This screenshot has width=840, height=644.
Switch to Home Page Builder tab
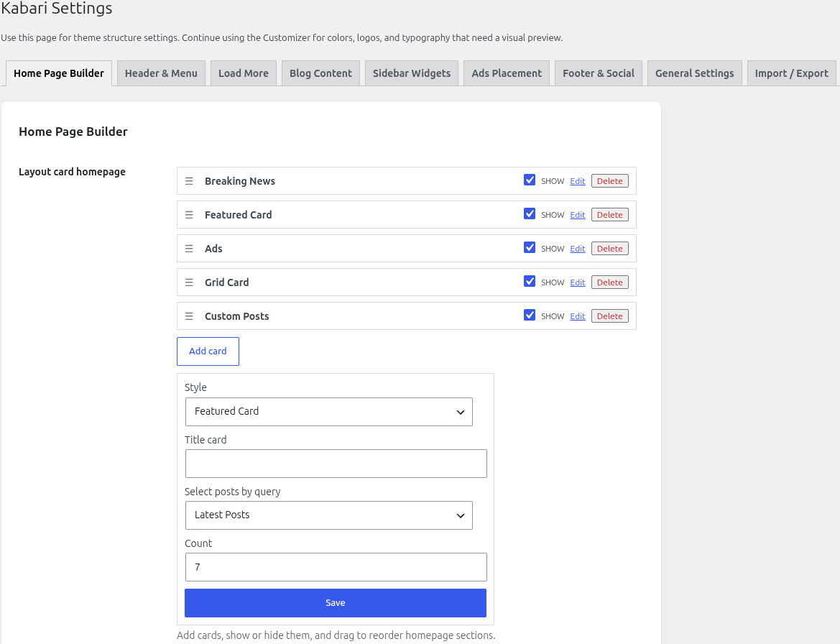[x=59, y=73]
